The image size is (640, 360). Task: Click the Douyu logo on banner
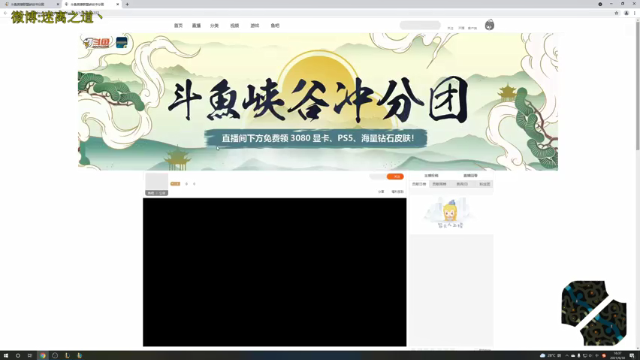pos(96,42)
